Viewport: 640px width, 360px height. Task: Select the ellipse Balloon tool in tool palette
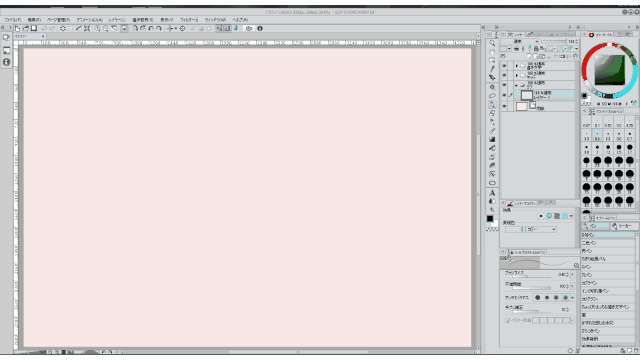coord(492,183)
